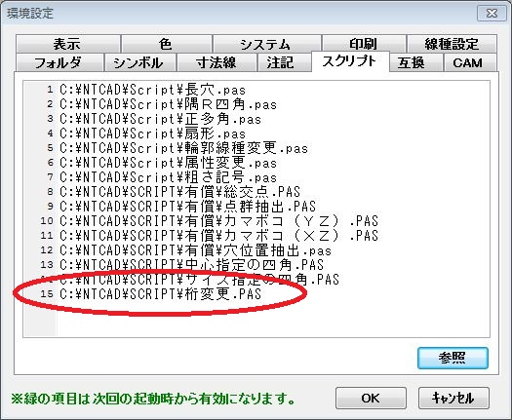Select script line 隅R四角.pas
Image resolution: width=512 pixels, height=420 pixels.
click(x=168, y=104)
